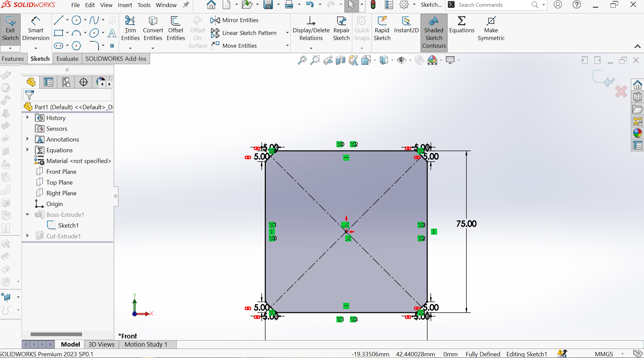Select the Spline sketch tool

[94, 20]
